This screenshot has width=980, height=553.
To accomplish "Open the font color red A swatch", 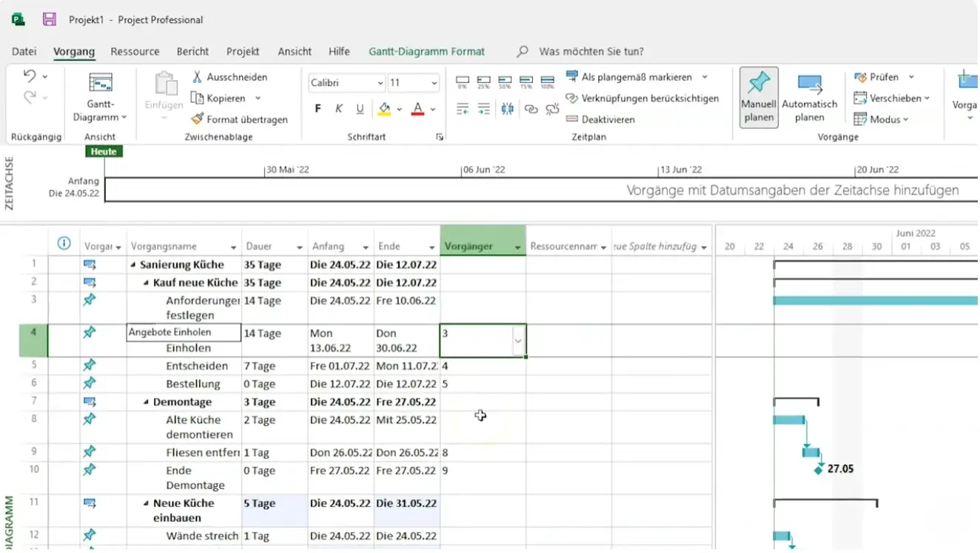I will coord(417,109).
